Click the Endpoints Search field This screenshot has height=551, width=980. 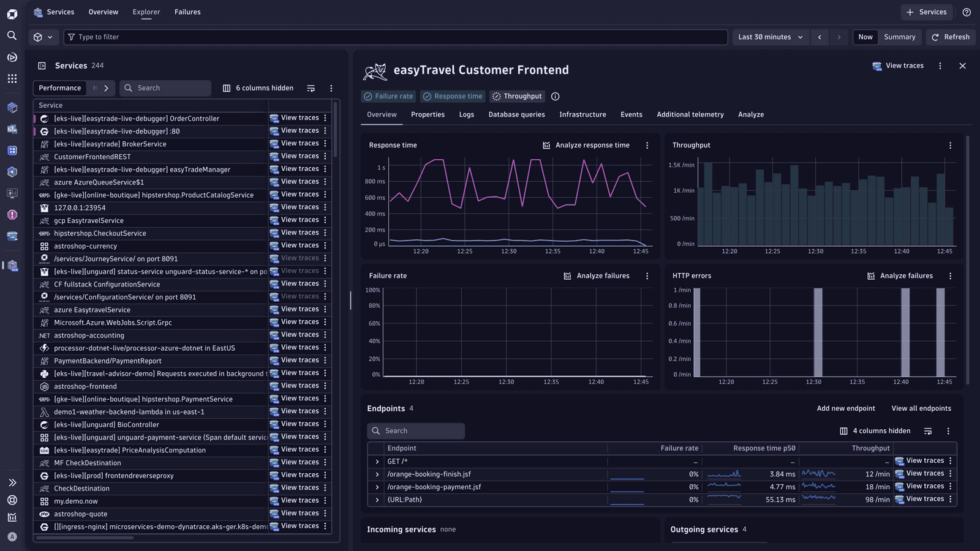coord(416,431)
